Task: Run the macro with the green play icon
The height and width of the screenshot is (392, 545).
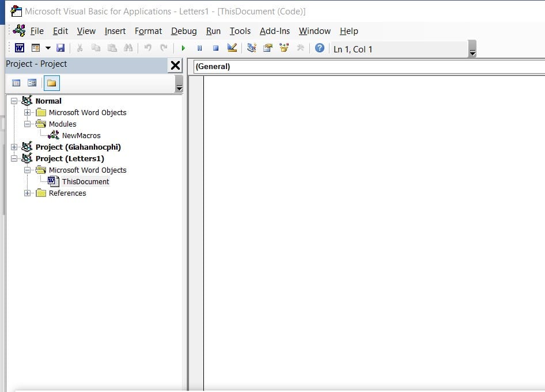Action: coord(183,48)
